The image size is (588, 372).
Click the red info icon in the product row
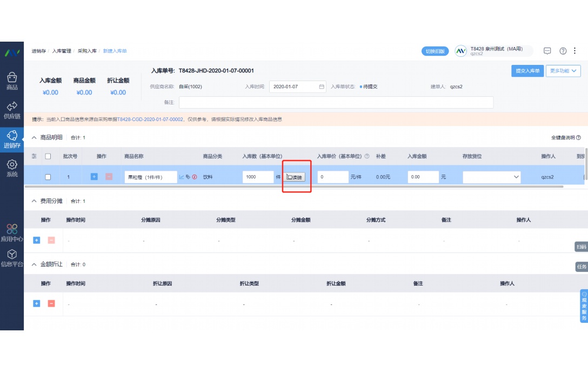(x=195, y=177)
